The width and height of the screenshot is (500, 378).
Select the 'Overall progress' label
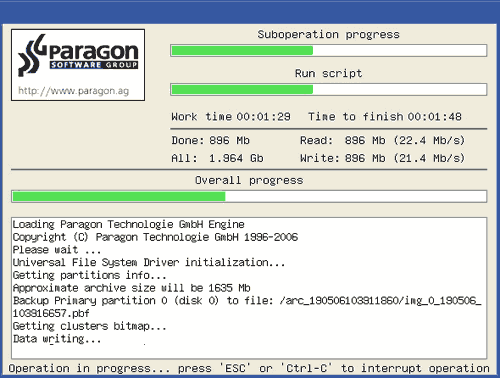point(249,181)
